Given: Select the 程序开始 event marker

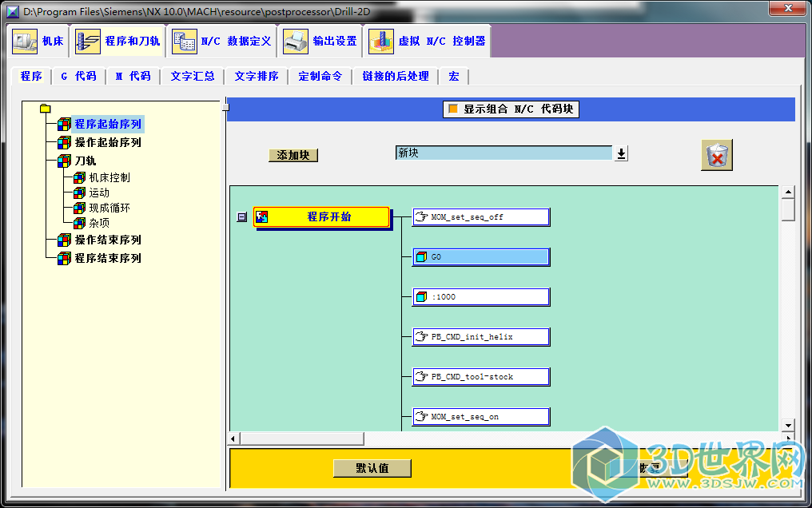Looking at the screenshot, I should [x=321, y=216].
